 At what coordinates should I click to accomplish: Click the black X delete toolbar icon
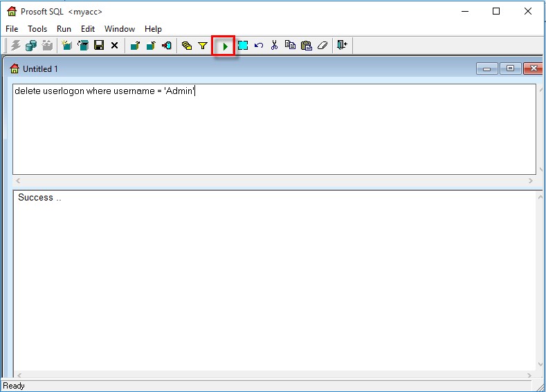click(115, 46)
